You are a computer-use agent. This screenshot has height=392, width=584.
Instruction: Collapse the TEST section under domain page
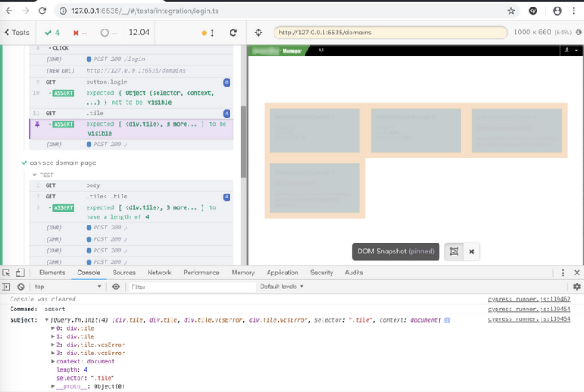coord(35,175)
